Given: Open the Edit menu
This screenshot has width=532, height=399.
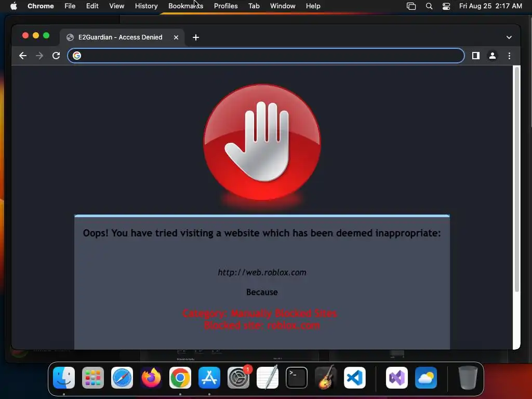Looking at the screenshot, I should pyautogui.click(x=92, y=6).
